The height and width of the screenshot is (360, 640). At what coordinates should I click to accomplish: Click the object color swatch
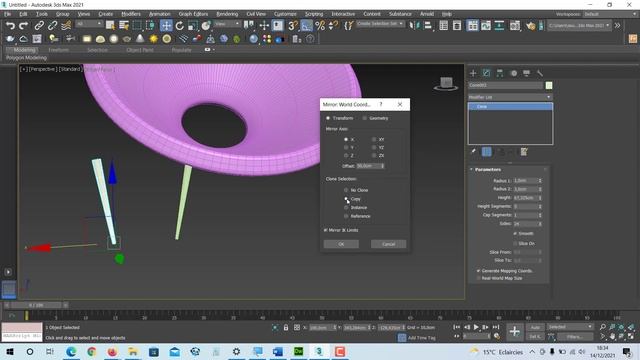point(549,85)
